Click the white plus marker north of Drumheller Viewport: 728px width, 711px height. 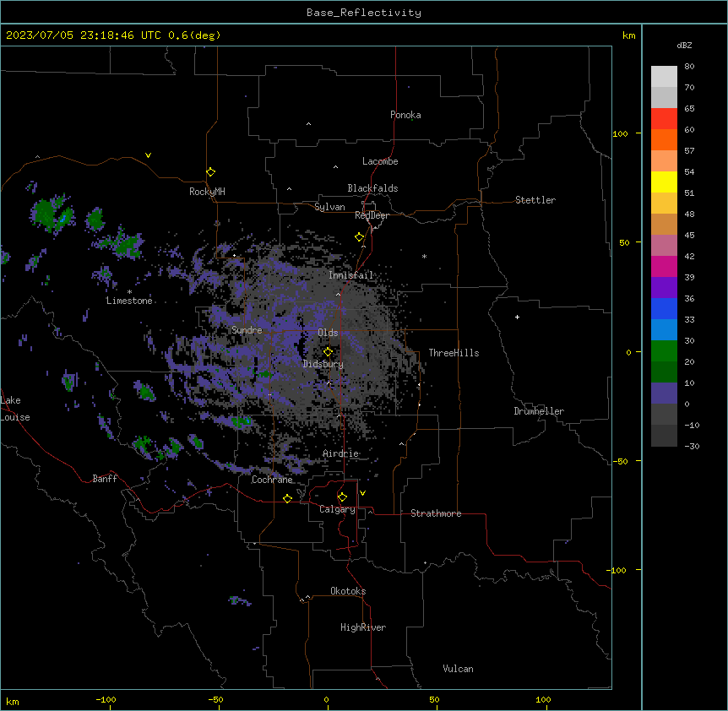click(517, 317)
